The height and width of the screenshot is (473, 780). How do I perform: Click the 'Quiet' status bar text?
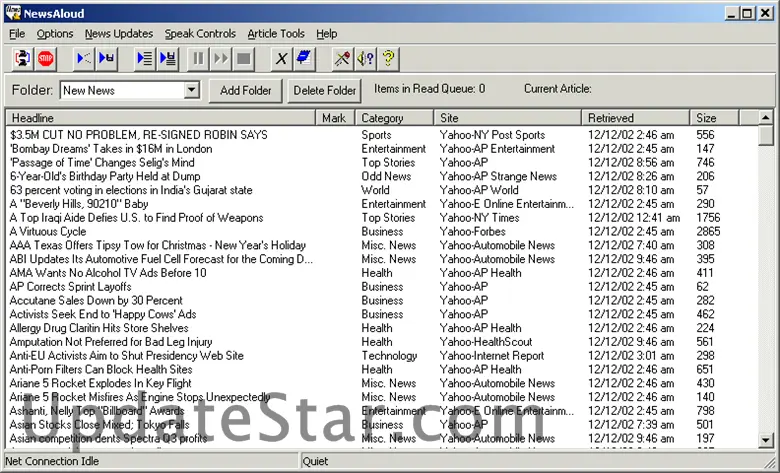(x=315, y=461)
